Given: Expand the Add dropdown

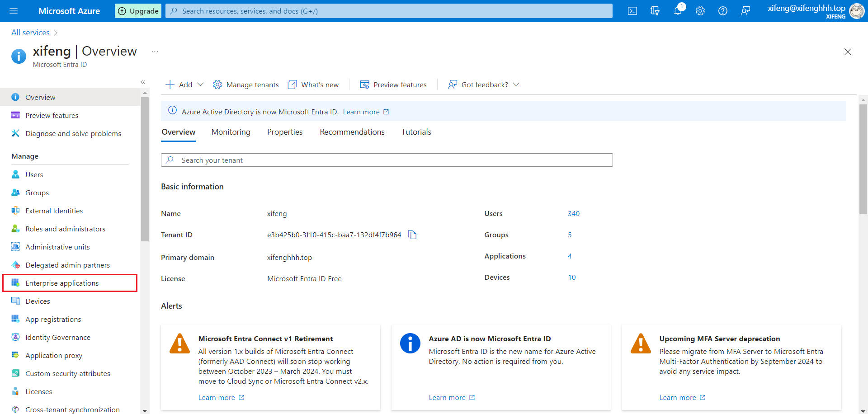Looking at the screenshot, I should pyautogui.click(x=184, y=85).
